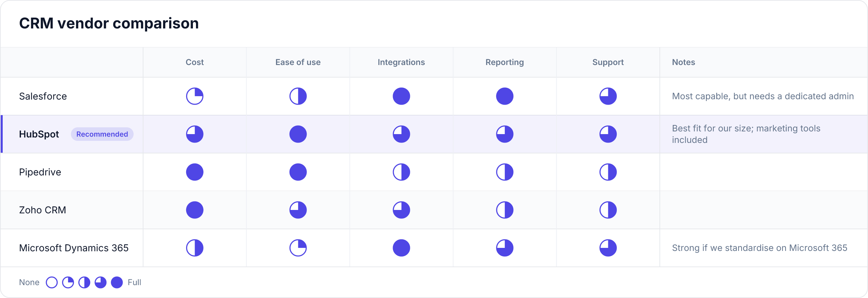Click Zoho CRM Support half-filled icon
The width and height of the screenshot is (868, 298).
[x=608, y=210]
